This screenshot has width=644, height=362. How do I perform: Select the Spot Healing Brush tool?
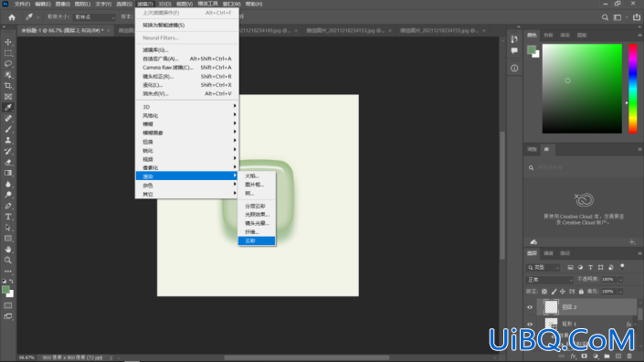tap(8, 119)
